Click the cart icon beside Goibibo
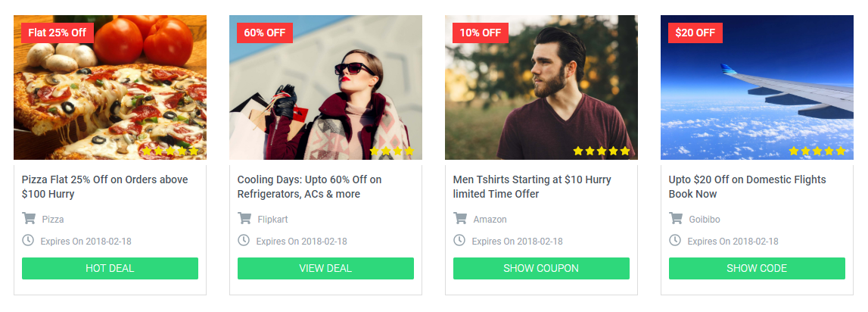The image size is (868, 312). (675, 218)
